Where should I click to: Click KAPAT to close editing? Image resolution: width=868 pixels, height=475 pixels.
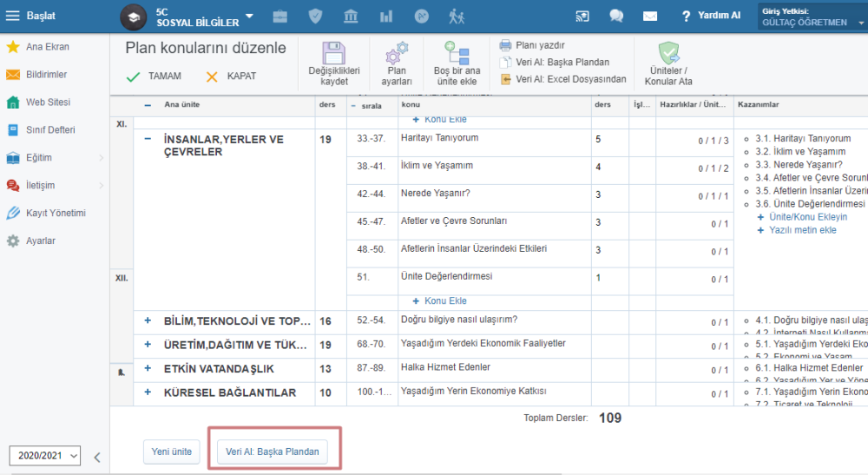(x=231, y=76)
